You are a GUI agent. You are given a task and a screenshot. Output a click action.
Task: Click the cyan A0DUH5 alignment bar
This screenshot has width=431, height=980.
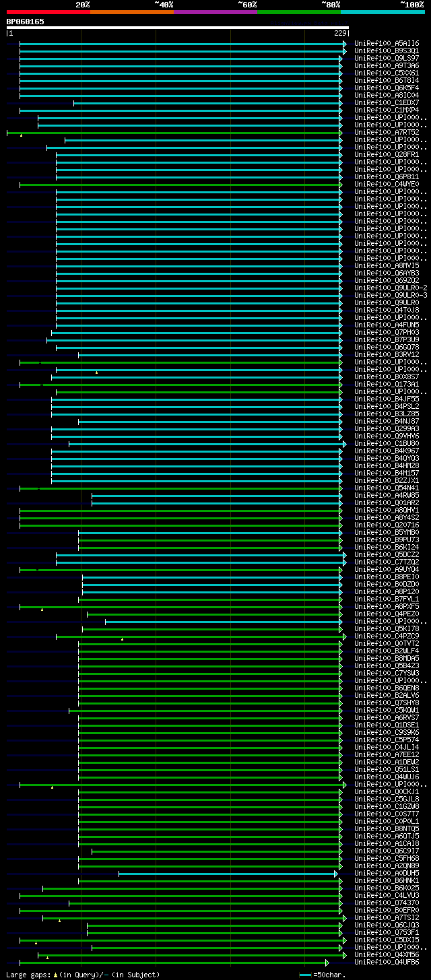point(228,874)
